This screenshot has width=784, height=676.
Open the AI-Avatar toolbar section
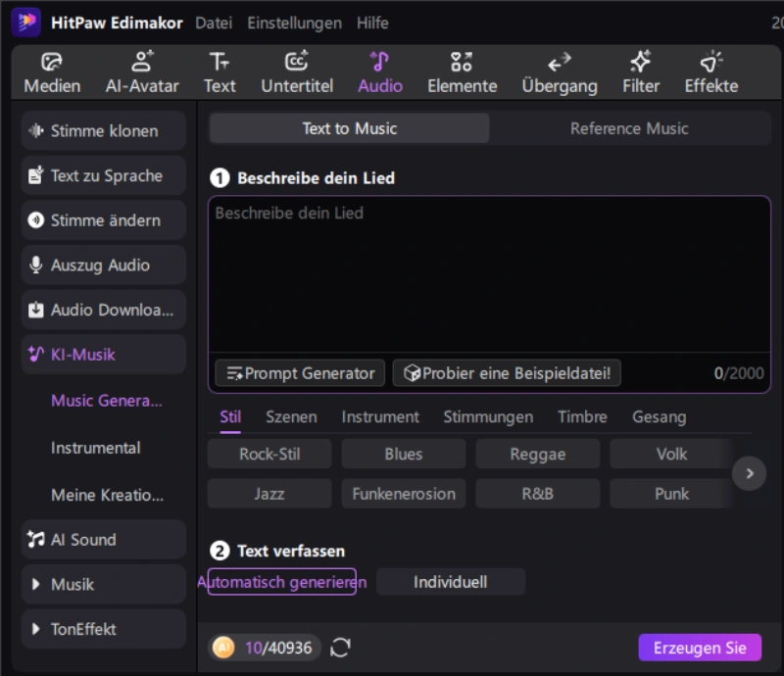coord(142,73)
